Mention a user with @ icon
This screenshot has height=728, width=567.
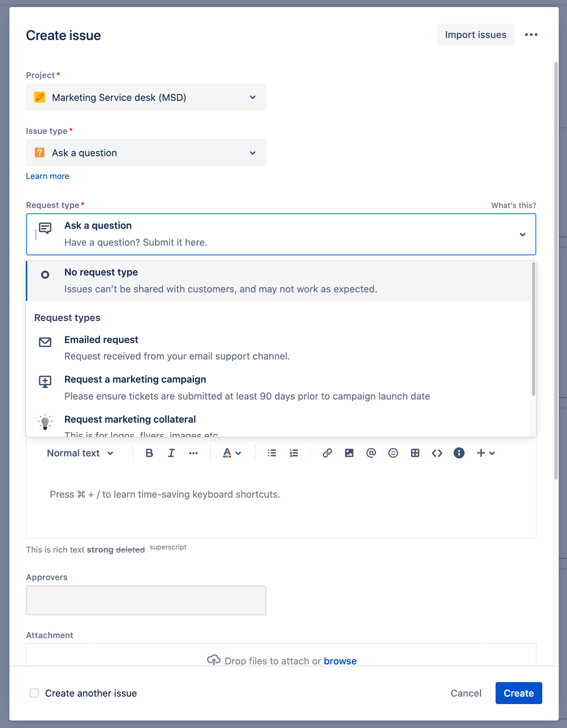click(371, 453)
